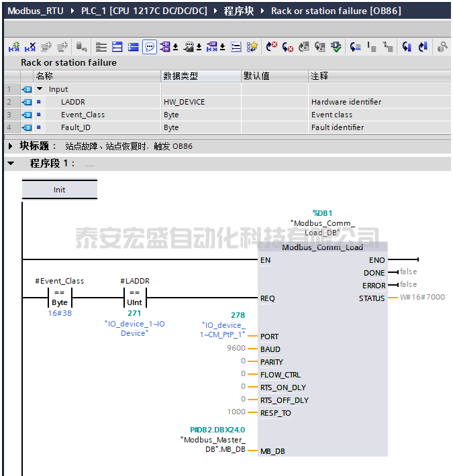The width and height of the screenshot is (453, 476).
Task: Select the Modbus_Comm_Load instruction box title
Action: 322,247
